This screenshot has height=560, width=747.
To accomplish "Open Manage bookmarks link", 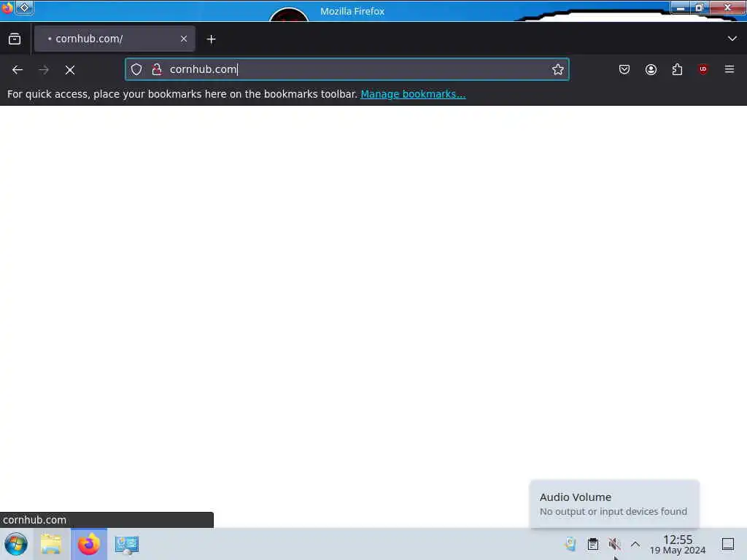I will [413, 94].
